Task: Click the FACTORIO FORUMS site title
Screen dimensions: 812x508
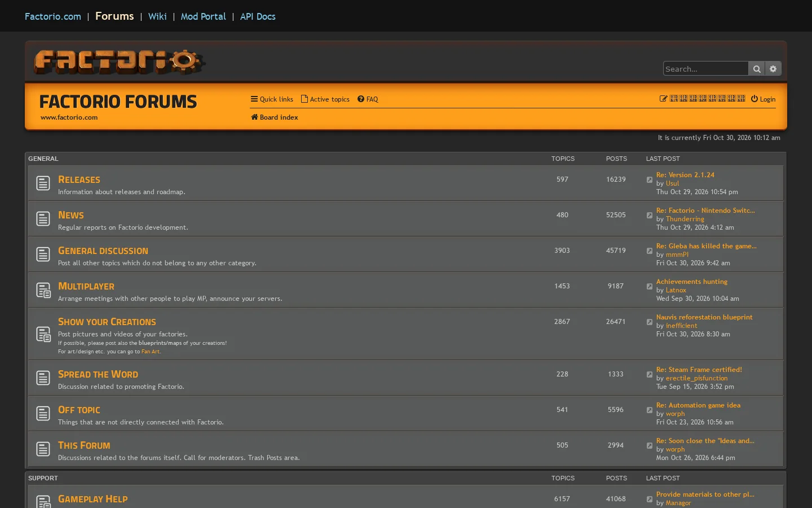Action: 118,102
